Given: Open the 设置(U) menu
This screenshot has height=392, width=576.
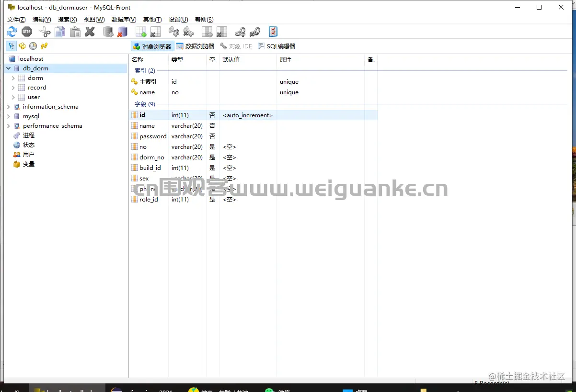Looking at the screenshot, I should pyautogui.click(x=178, y=20).
